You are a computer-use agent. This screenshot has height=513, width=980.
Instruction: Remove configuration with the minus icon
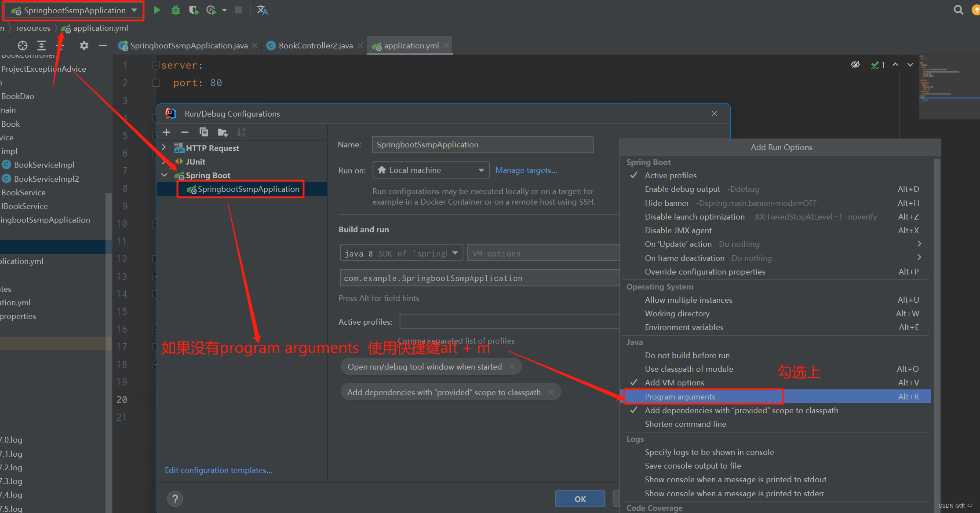pyautogui.click(x=185, y=132)
